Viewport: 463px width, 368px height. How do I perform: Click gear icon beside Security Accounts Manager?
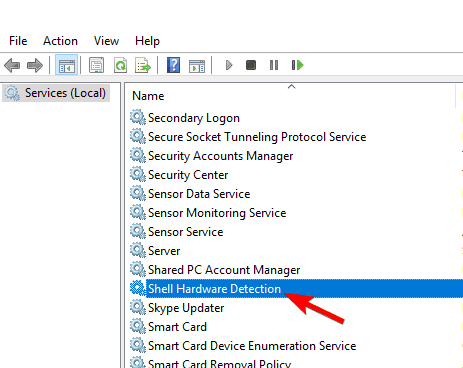point(138,155)
